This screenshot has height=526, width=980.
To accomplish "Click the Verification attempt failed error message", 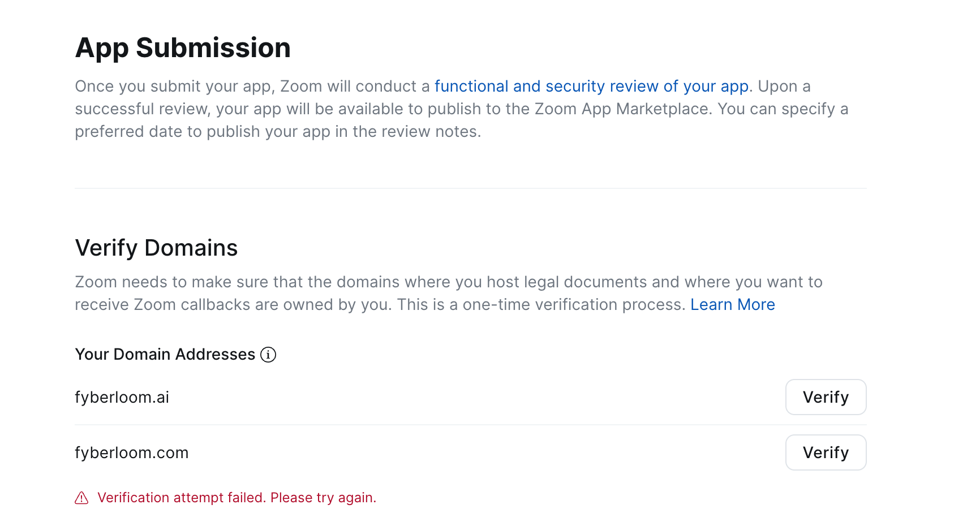I will pos(237,498).
